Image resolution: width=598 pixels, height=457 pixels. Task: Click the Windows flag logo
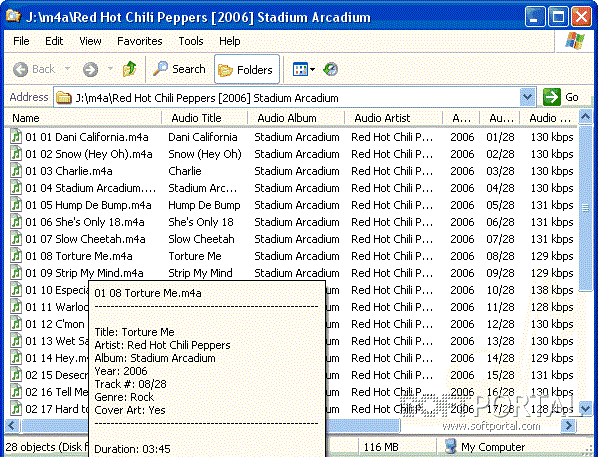coord(575,40)
